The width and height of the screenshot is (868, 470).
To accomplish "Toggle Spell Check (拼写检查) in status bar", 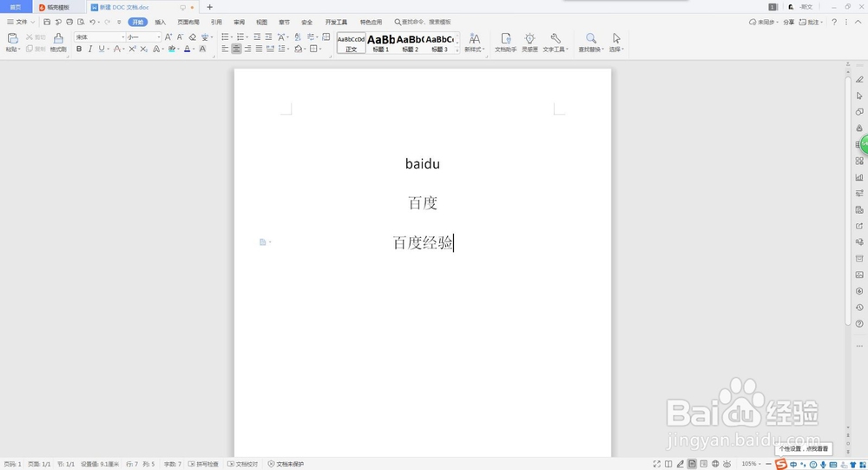I will [204, 464].
